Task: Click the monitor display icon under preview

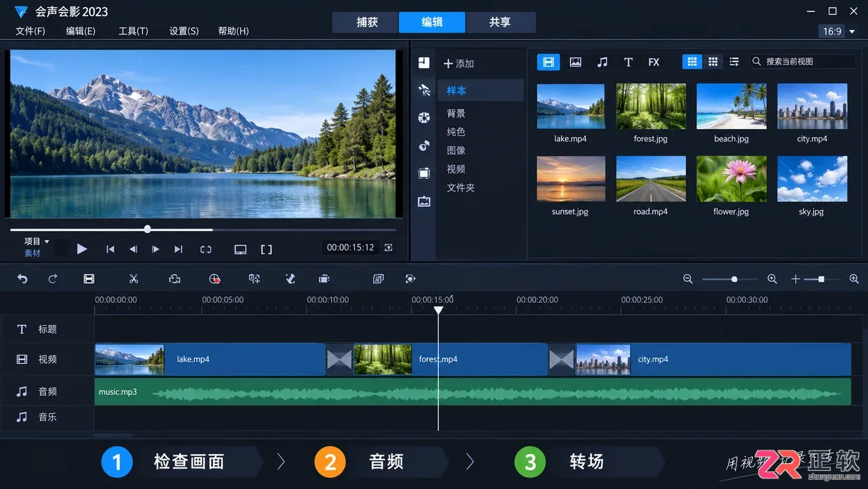Action: [240, 249]
